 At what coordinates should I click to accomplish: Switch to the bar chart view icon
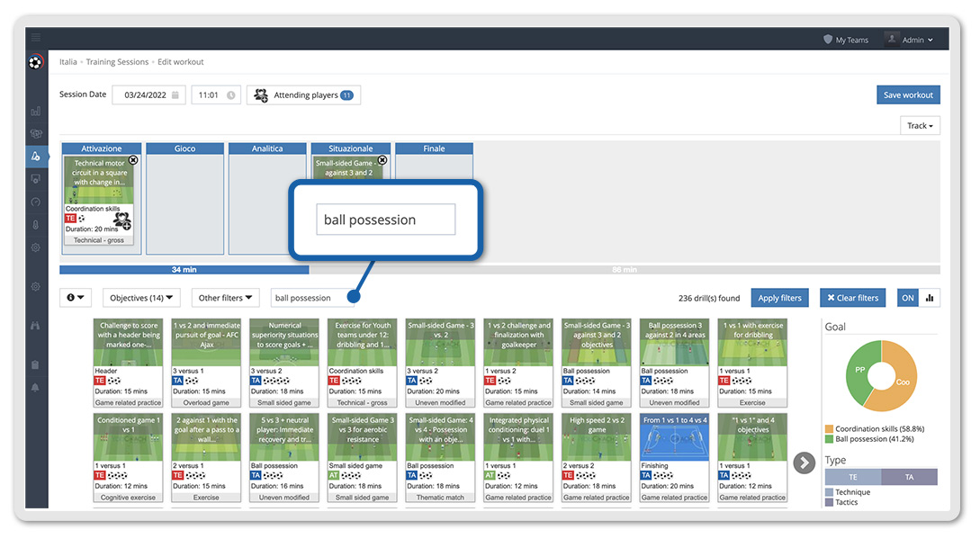[930, 298]
